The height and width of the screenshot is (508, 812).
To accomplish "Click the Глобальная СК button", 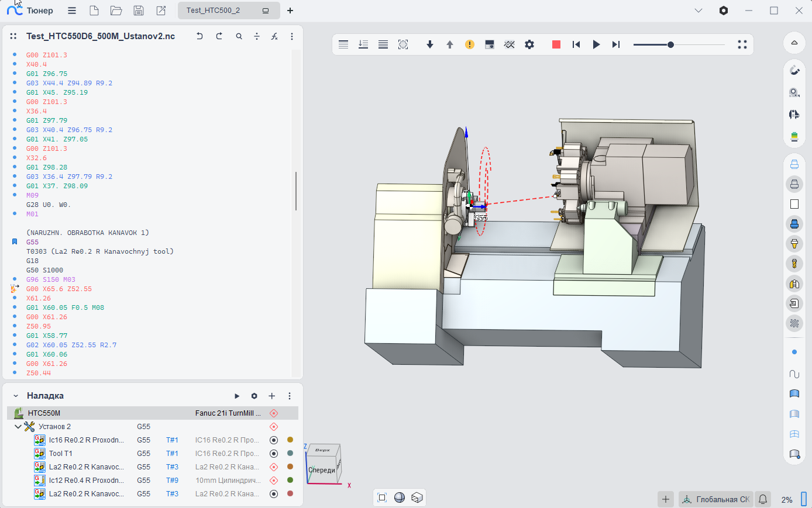I will pyautogui.click(x=715, y=499).
